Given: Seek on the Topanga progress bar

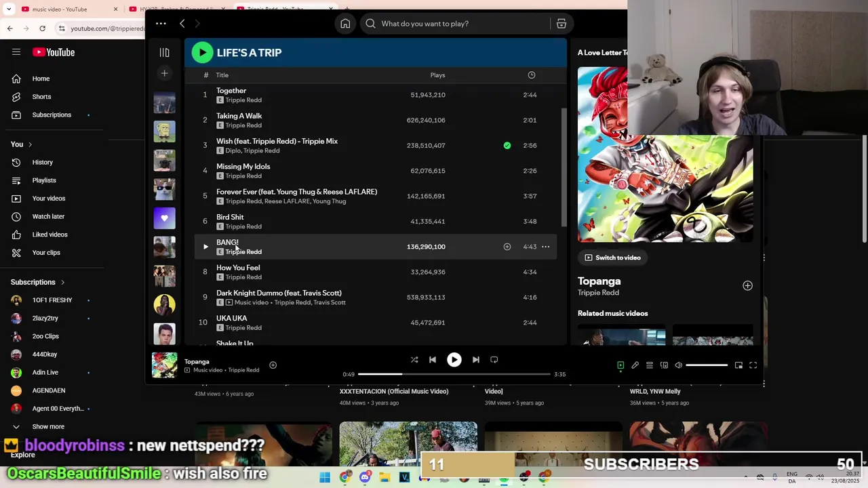Looking at the screenshot, I should click(454, 374).
